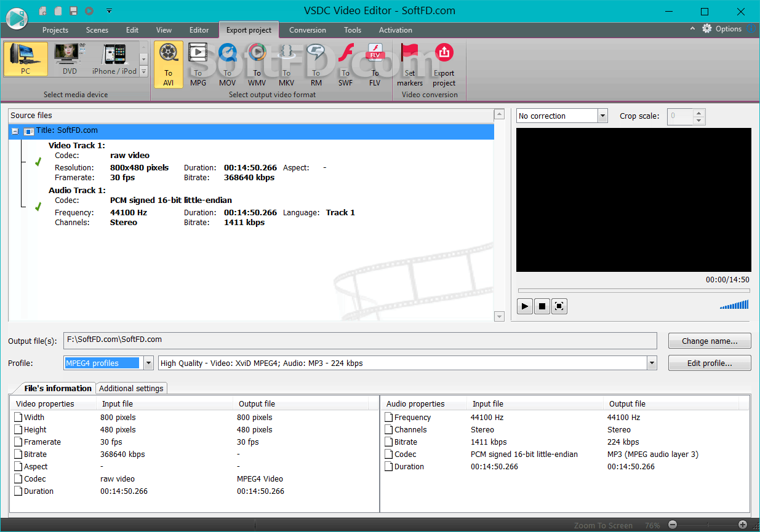Open the Activation ribbon tab
This screenshot has width=760, height=532.
(x=396, y=30)
